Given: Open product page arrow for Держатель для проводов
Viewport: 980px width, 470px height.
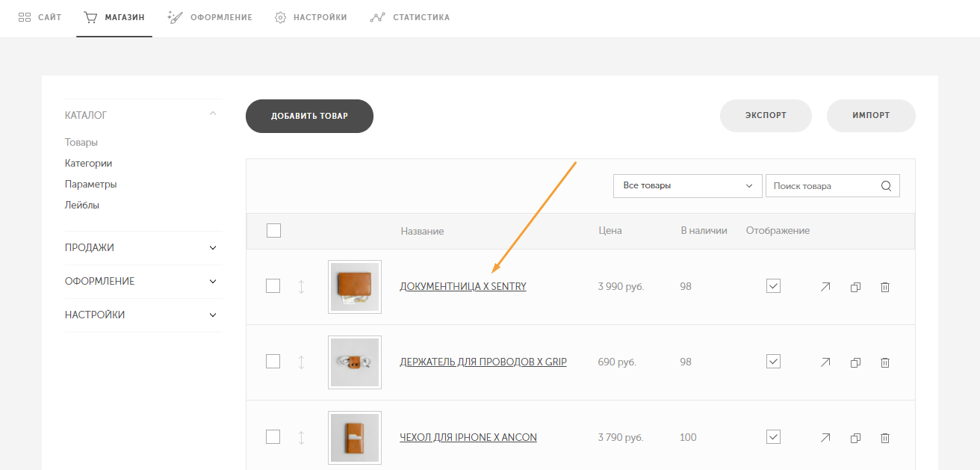Looking at the screenshot, I should (825, 362).
